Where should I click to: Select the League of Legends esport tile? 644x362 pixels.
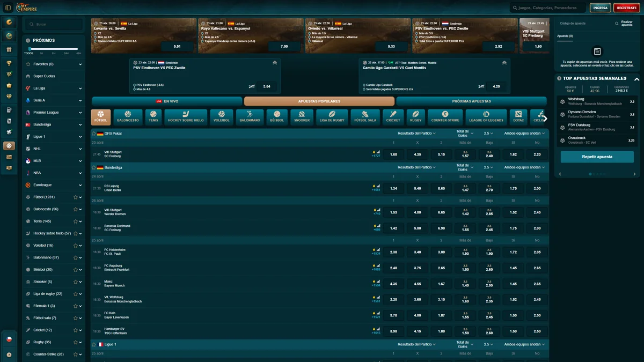coord(486,117)
